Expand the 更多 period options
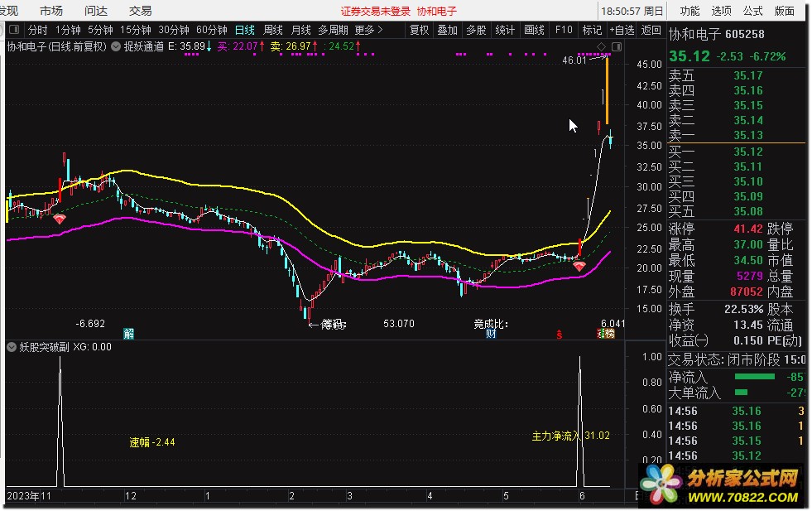This screenshot has height=511, width=812. 368,30
